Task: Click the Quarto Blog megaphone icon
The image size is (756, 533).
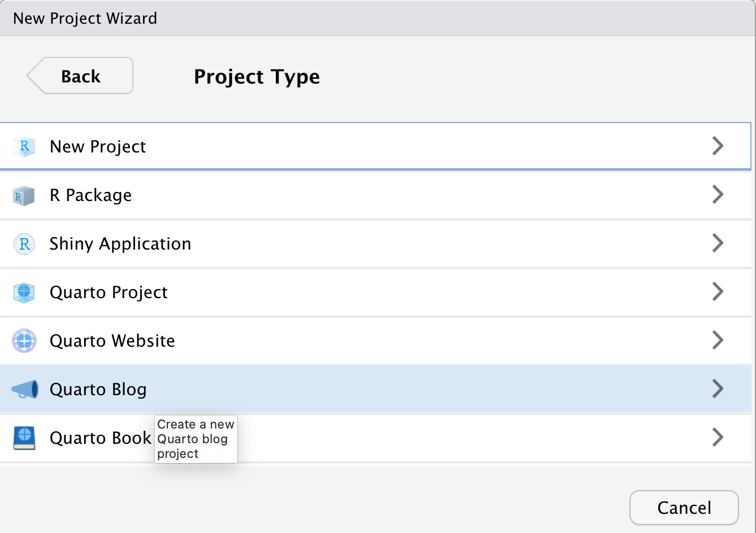Action: [x=25, y=390]
